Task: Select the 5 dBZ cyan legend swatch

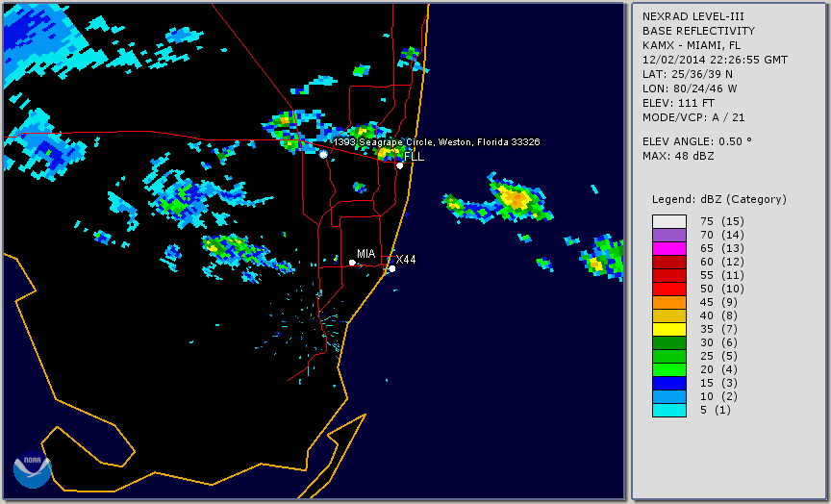Action: pyautogui.click(x=669, y=410)
